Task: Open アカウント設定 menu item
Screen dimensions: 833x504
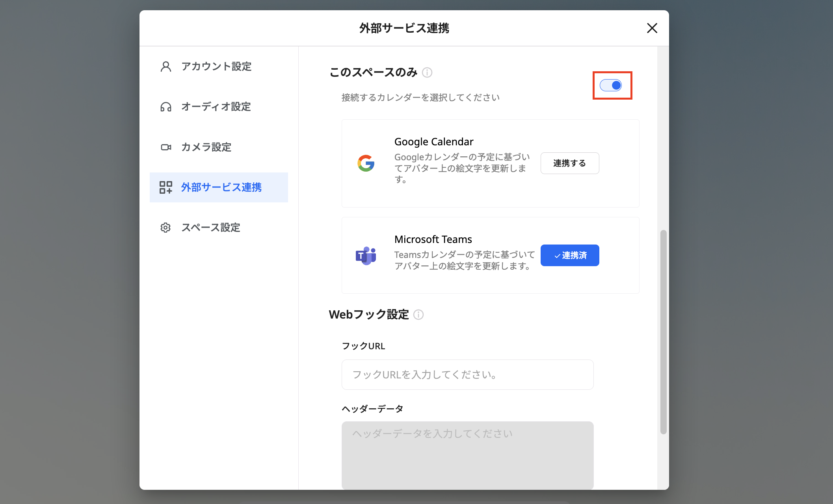Action: pyautogui.click(x=219, y=67)
